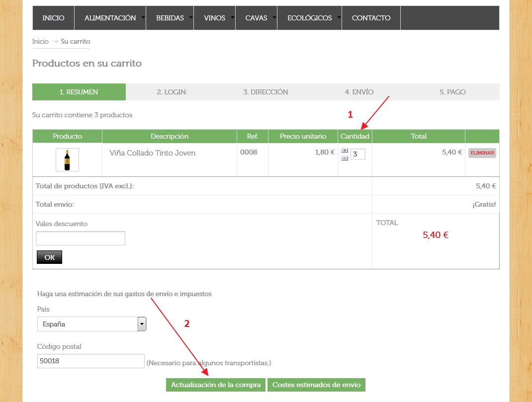This screenshot has height=402, width=532.
Task: Open the ALIMENTACIÓN menu
Action: (110, 18)
